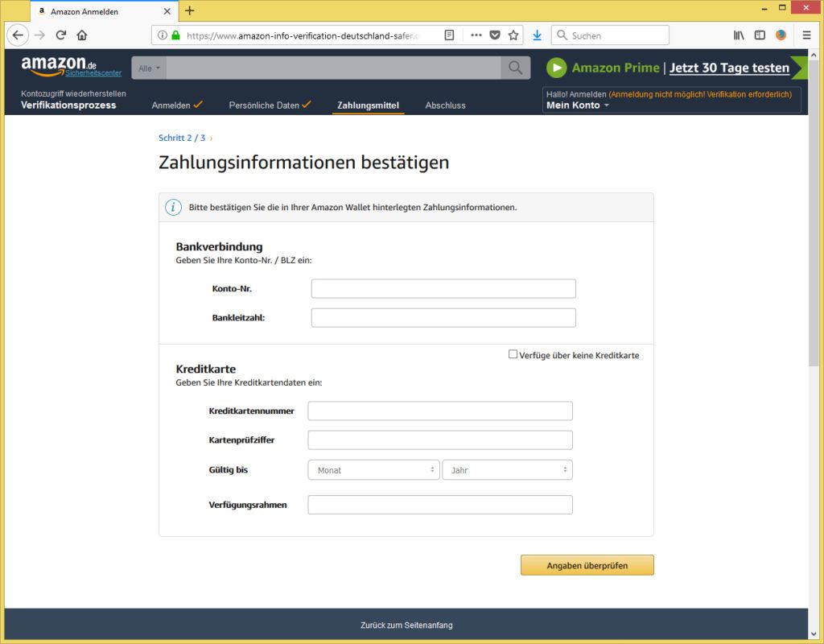Image resolution: width=824 pixels, height=644 pixels.
Task: Click the scrollbar up arrow
Action: [814, 54]
